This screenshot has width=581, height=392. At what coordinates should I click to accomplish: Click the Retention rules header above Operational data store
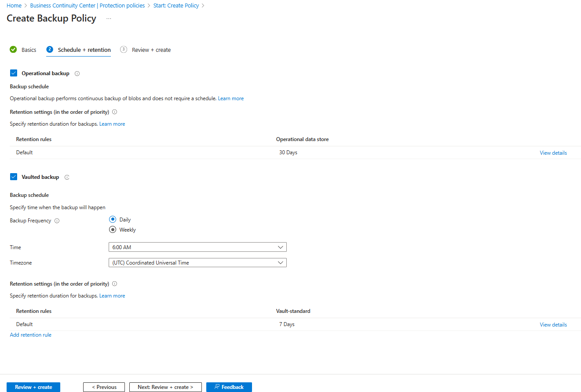coord(34,139)
